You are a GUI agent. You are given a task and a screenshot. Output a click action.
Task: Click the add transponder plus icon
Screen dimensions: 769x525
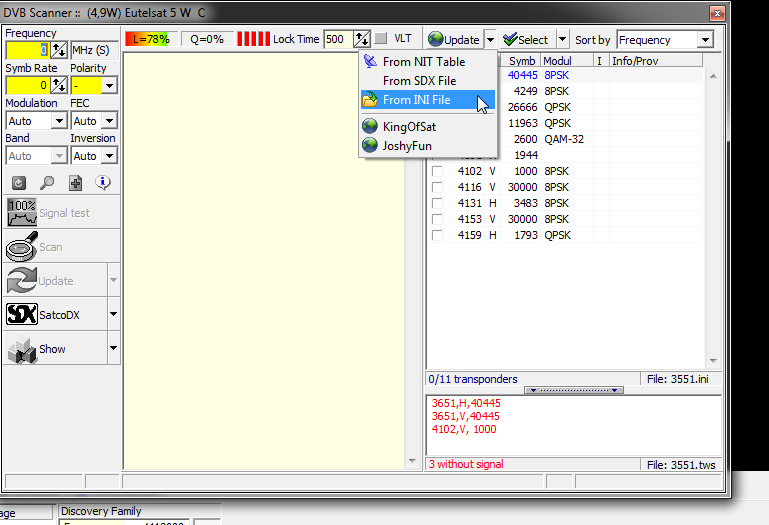tap(75, 183)
